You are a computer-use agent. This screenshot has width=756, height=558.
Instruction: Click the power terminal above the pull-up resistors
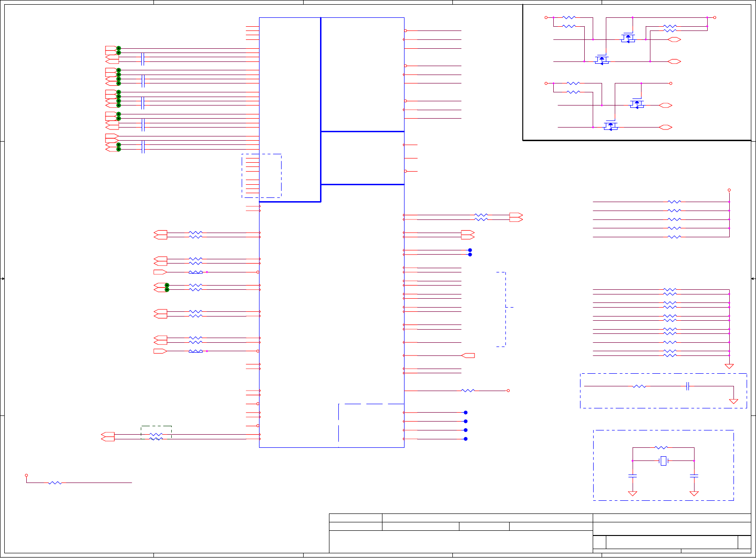(x=729, y=190)
